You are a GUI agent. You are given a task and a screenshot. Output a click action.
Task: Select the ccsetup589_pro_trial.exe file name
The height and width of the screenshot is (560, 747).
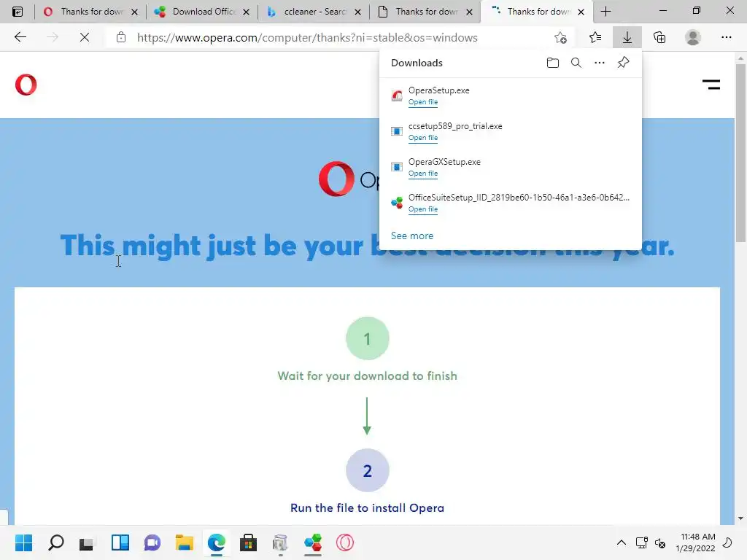coord(455,125)
